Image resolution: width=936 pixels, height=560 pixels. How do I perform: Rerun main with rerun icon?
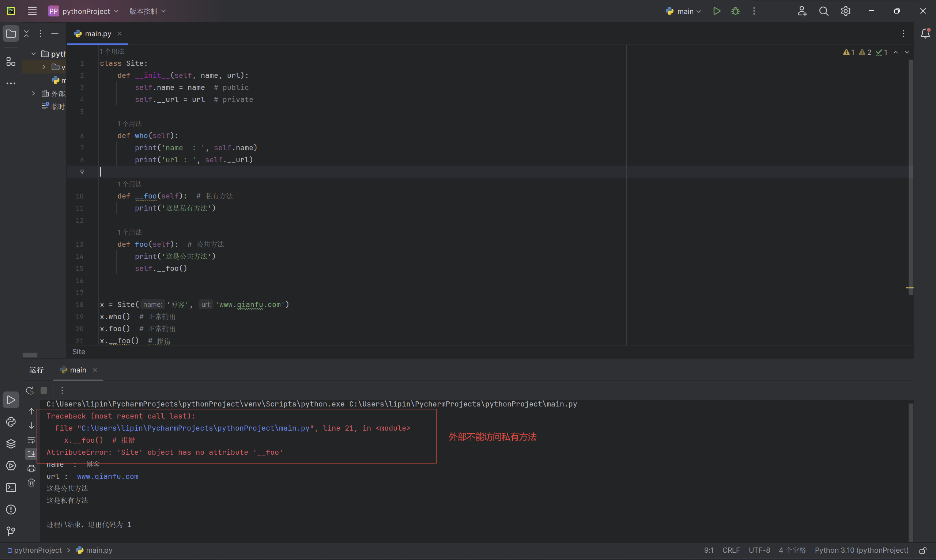[30, 390]
